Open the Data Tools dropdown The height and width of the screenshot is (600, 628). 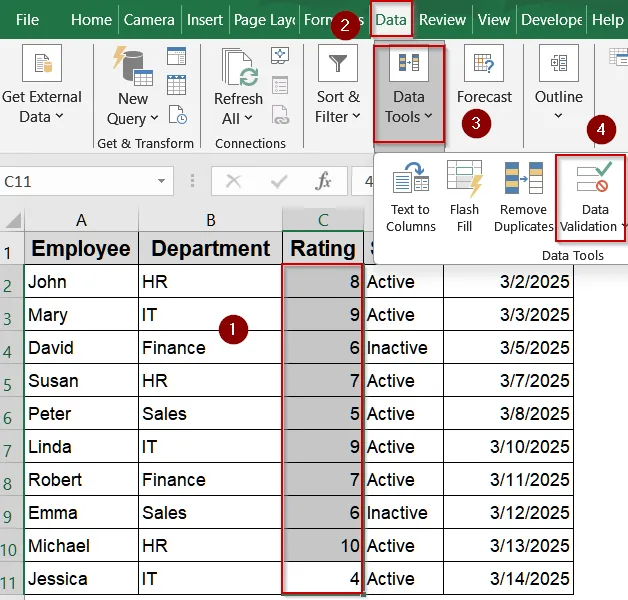tap(409, 93)
